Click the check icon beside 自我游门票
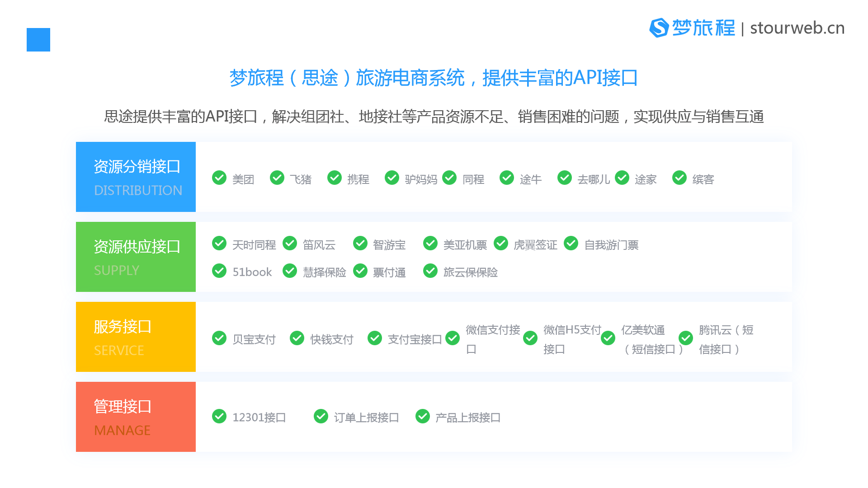 point(571,244)
